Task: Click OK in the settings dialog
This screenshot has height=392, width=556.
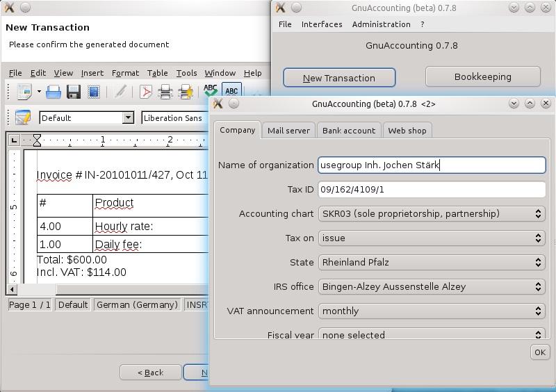Action: 540,352
